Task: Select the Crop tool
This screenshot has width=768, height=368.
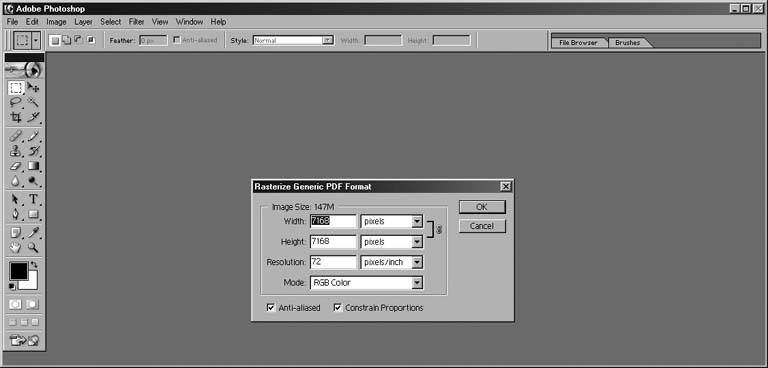Action: (16, 117)
